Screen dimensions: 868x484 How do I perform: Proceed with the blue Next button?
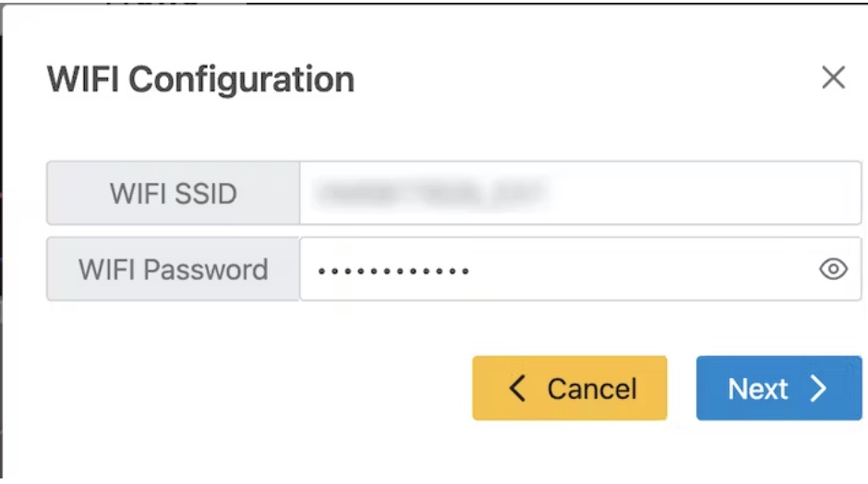[778, 388]
